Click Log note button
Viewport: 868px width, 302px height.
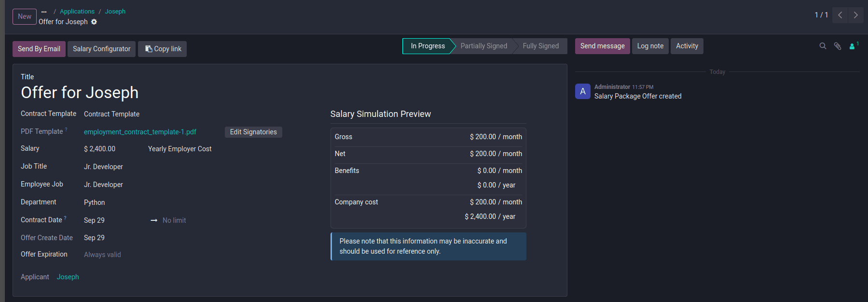tap(650, 46)
